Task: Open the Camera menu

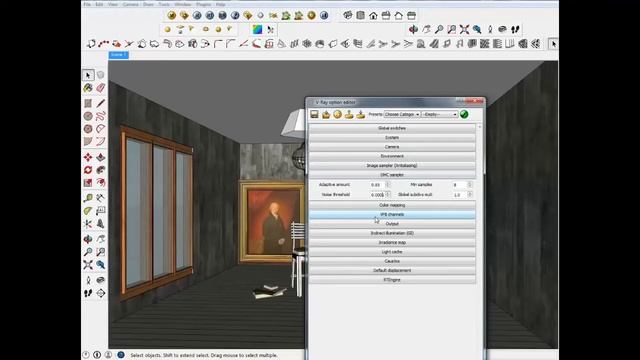Action: [131, 4]
